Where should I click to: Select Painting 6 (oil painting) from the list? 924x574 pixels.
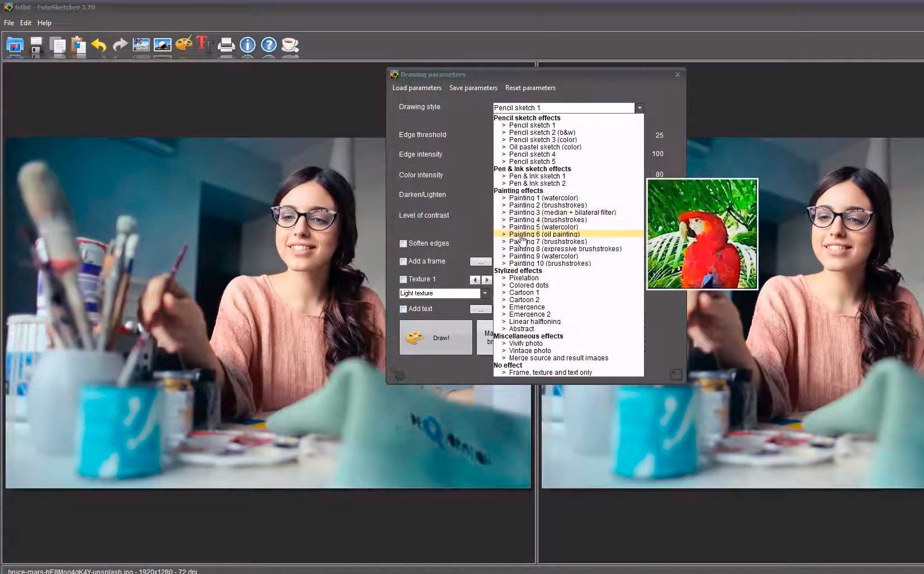(x=544, y=234)
